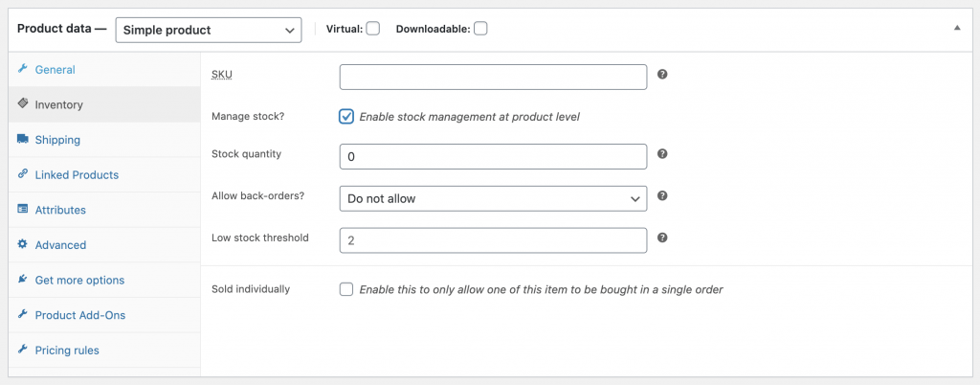Click the 'Stock quantity' label text

click(246, 154)
